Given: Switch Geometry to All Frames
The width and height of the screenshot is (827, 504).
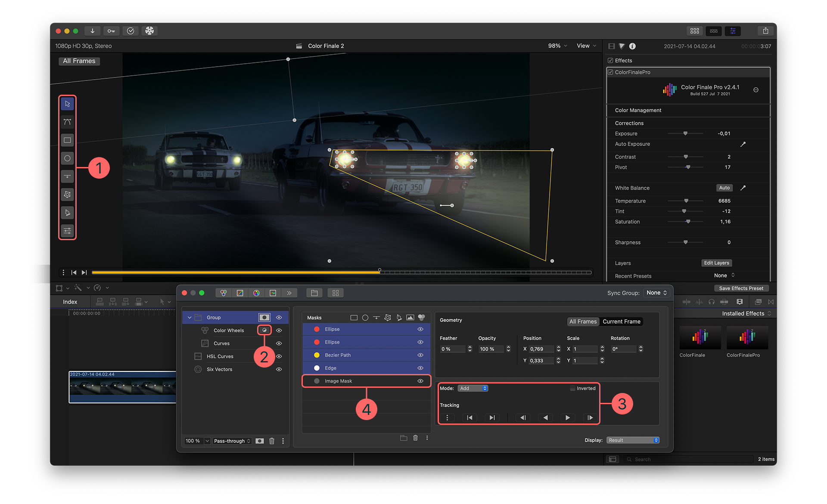Looking at the screenshot, I should click(583, 322).
